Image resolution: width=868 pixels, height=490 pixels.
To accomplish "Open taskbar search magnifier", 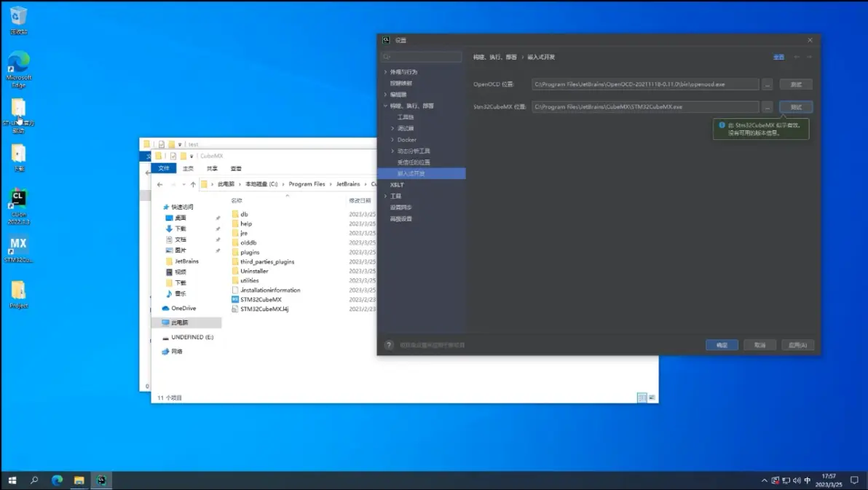I will 34,480.
